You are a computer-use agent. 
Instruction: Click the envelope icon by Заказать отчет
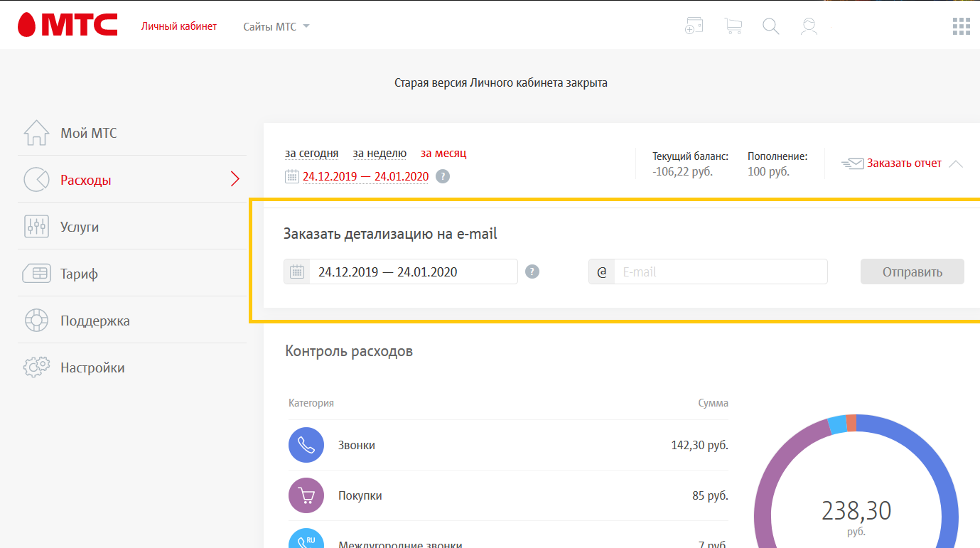point(853,163)
